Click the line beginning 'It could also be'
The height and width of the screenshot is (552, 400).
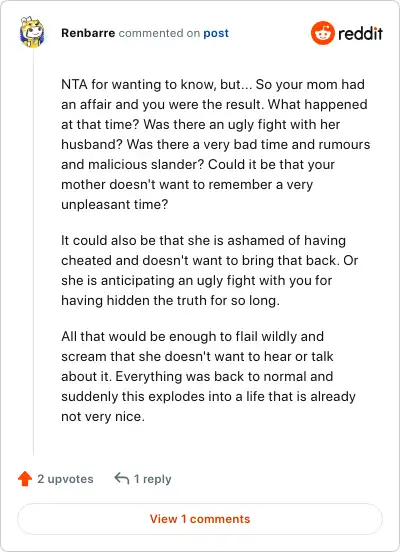coord(204,240)
